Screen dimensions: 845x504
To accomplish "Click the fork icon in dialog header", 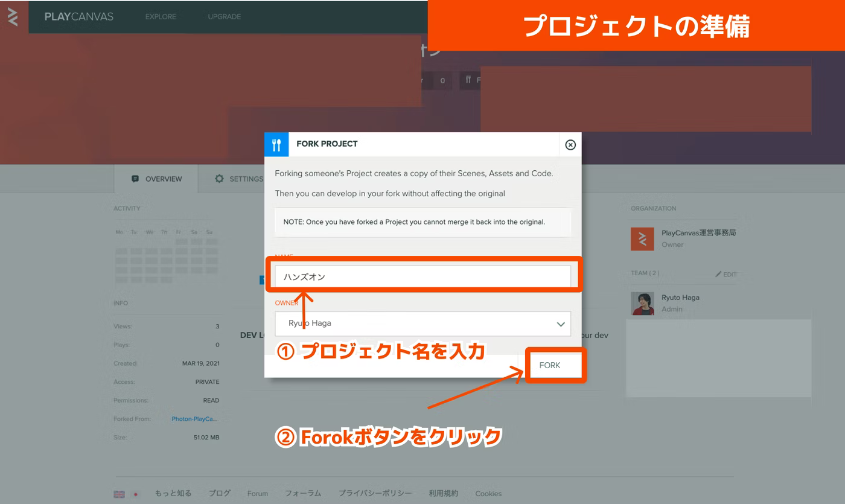I will [x=276, y=144].
